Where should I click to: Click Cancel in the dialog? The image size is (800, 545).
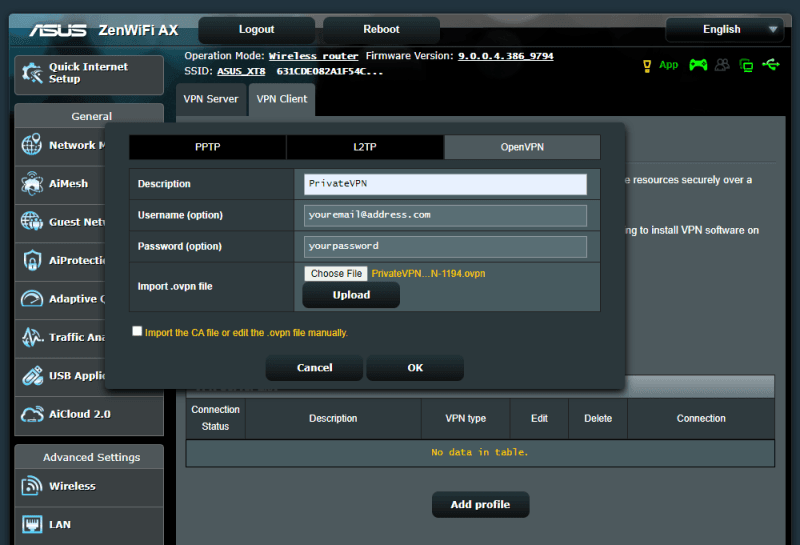pos(314,367)
